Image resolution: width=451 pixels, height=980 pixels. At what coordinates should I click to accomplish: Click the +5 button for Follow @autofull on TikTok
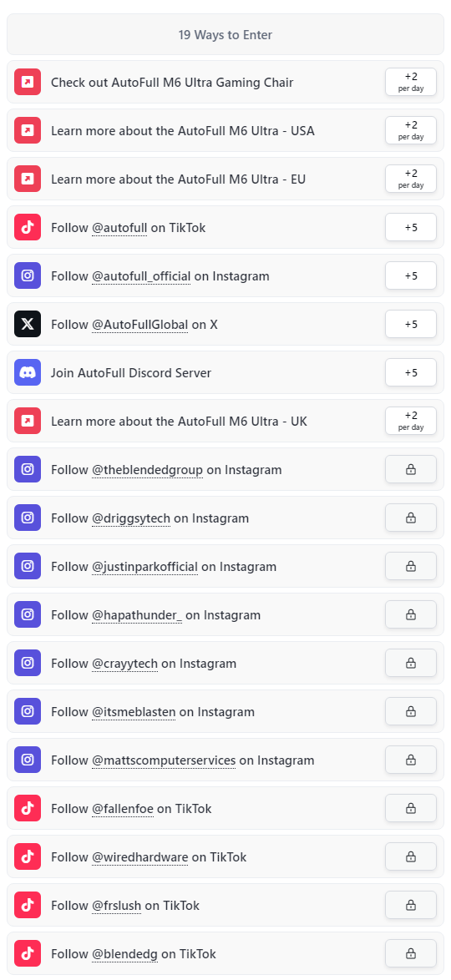coord(411,228)
